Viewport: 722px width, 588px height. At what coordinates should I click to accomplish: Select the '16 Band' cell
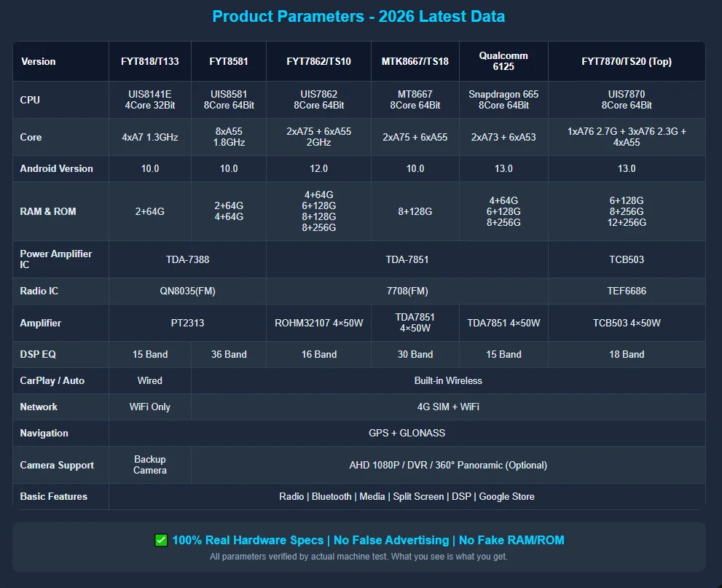(318, 354)
